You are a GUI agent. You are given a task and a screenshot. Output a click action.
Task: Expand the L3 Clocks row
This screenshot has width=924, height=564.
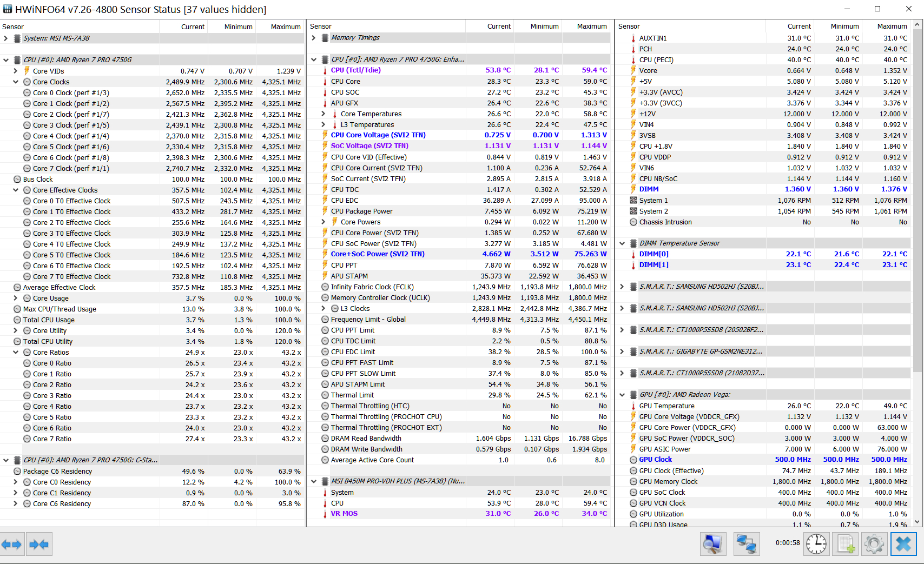pyautogui.click(x=324, y=308)
